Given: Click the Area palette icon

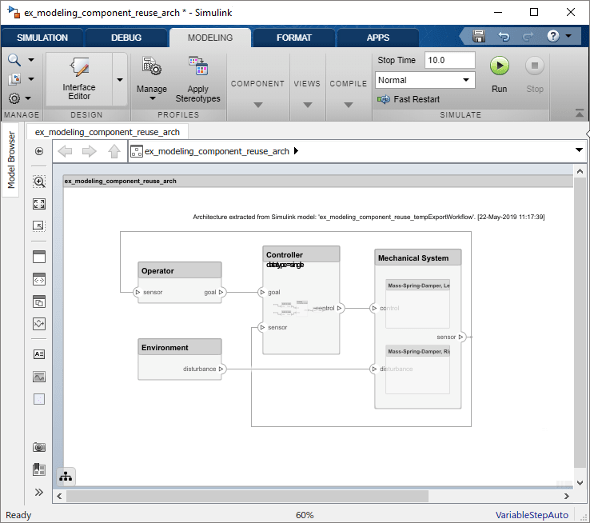Looking at the screenshot, I should pyautogui.click(x=39, y=226).
